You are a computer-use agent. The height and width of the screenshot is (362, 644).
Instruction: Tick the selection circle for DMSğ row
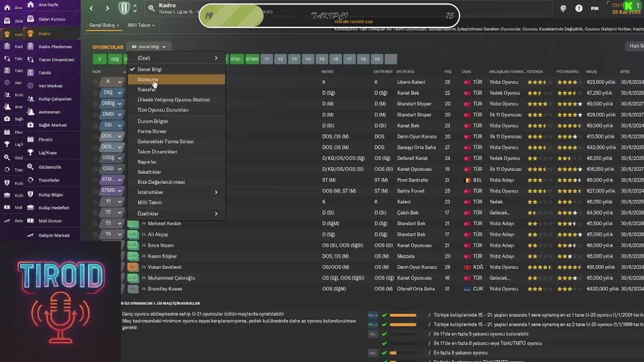pos(95,104)
